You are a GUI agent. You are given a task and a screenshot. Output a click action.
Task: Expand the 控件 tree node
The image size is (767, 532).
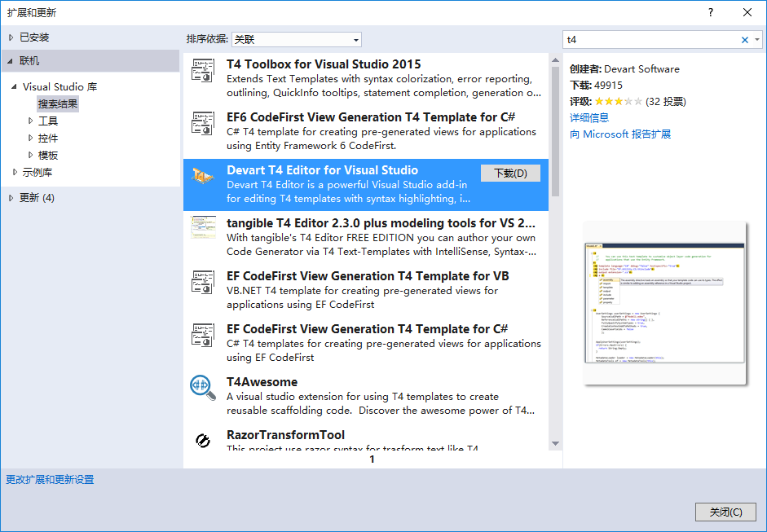tap(30, 138)
